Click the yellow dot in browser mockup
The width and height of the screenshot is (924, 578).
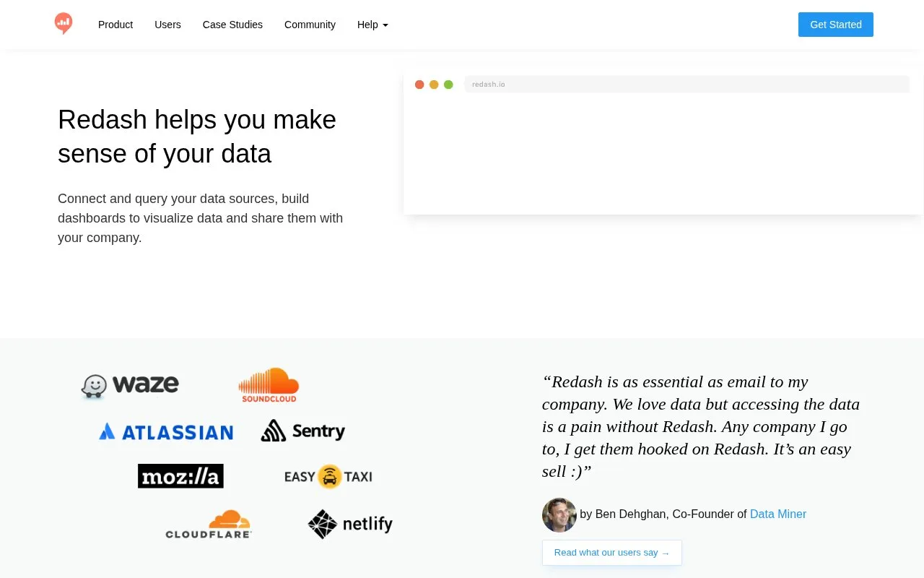tap(434, 85)
